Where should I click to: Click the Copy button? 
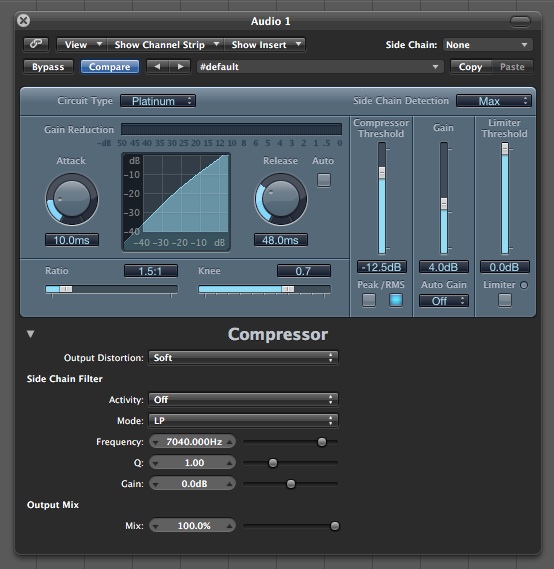(x=471, y=67)
